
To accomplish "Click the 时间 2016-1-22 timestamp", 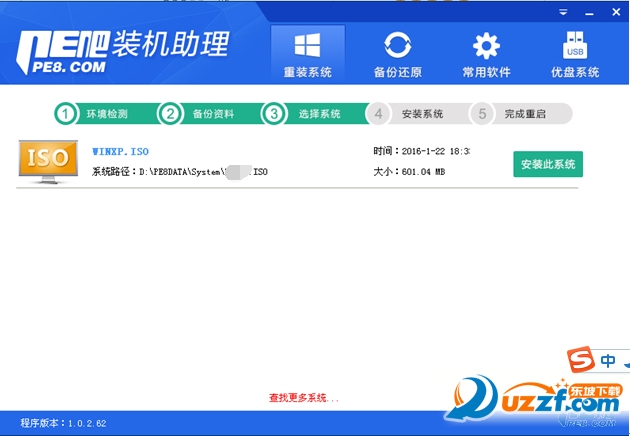I will coord(421,151).
